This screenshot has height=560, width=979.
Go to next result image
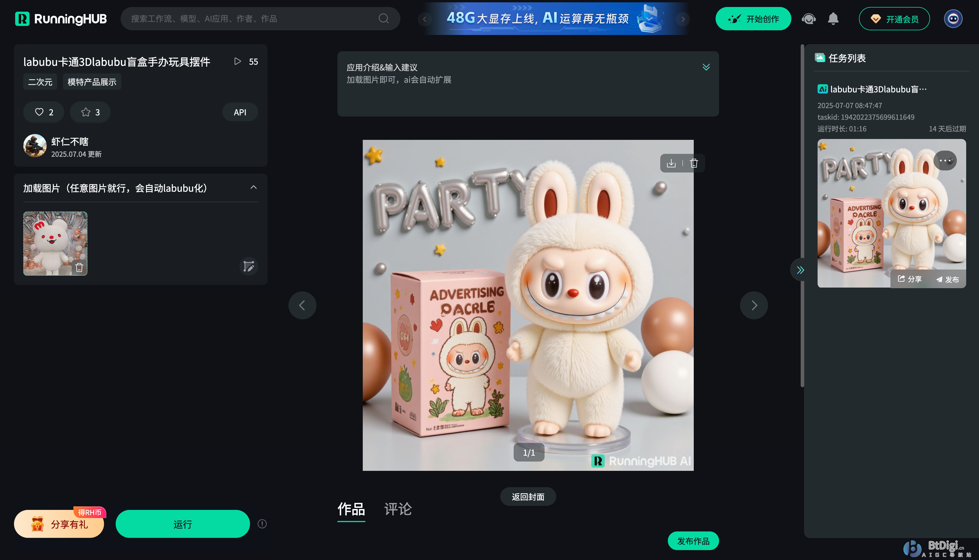click(754, 305)
